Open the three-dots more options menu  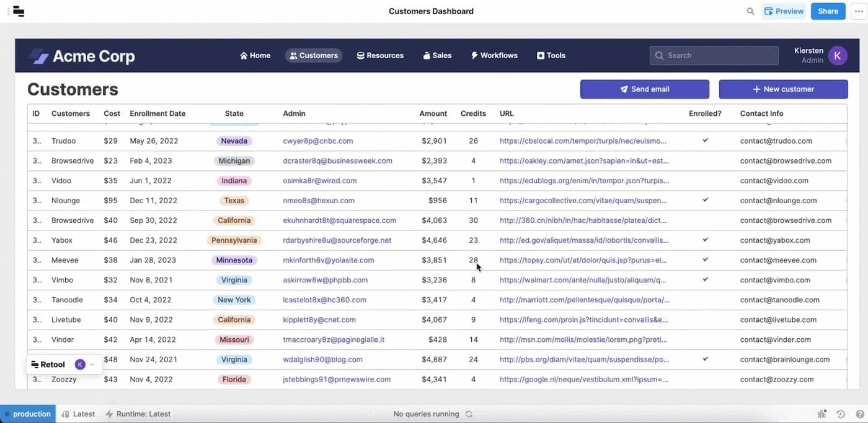click(x=858, y=11)
